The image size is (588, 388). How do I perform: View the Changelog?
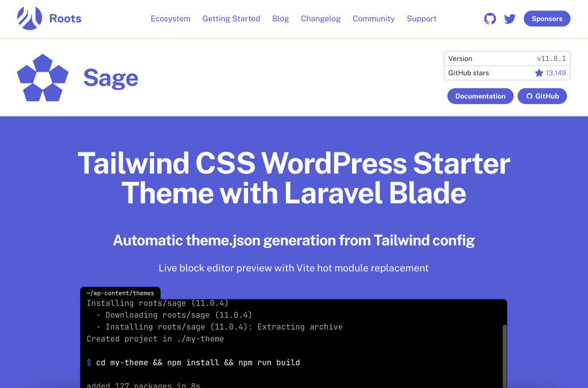[x=320, y=18]
